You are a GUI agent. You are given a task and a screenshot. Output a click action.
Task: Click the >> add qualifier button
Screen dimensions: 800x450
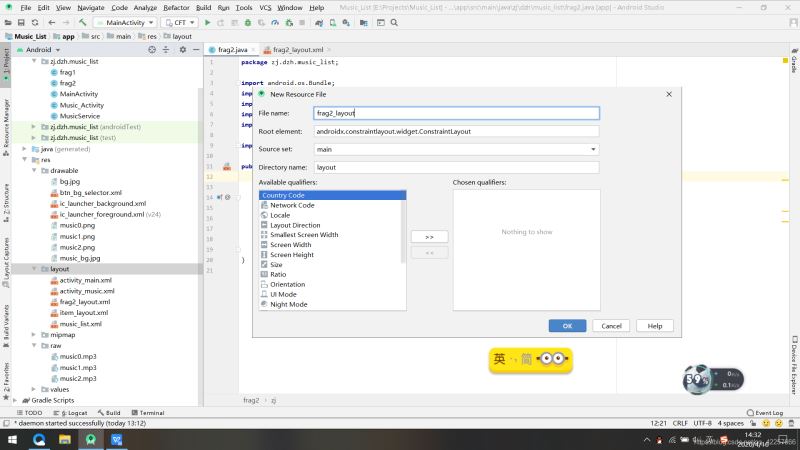tap(429, 237)
